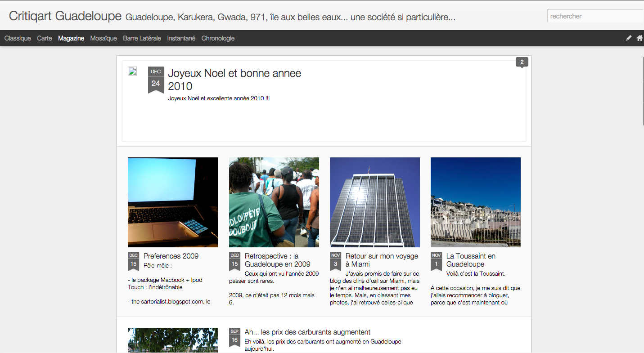Click the rechercher search field

pos(595,16)
